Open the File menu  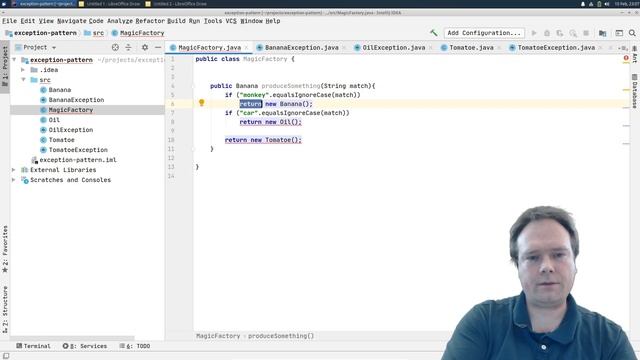pyautogui.click(x=9, y=21)
